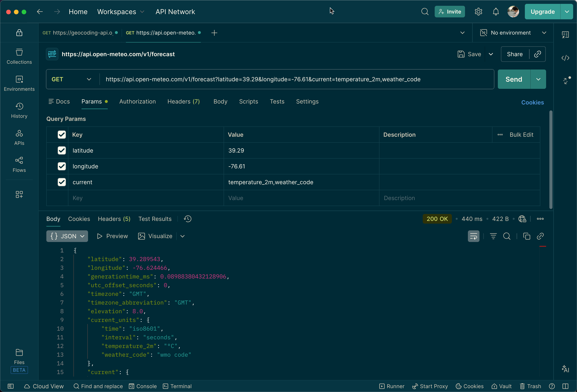Expand the Visualize options chevron
Image resolution: width=577 pixels, height=392 pixels.
pyautogui.click(x=182, y=236)
